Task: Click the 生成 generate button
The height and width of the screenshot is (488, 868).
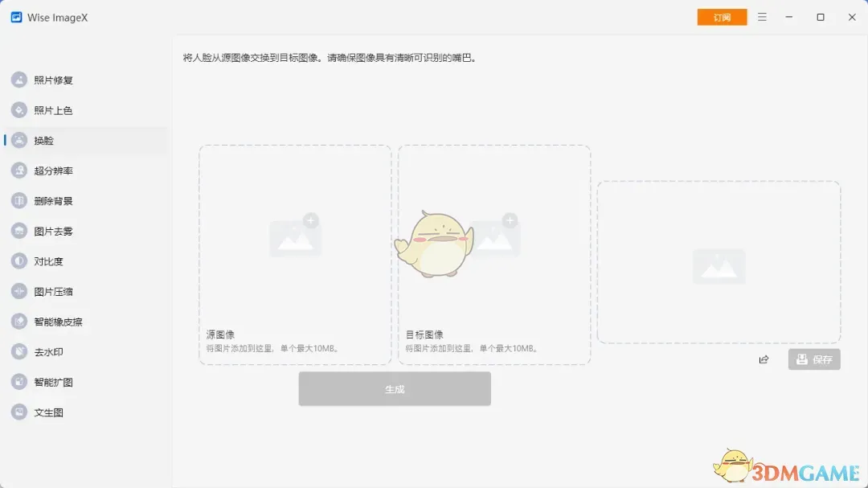Action: click(x=394, y=389)
